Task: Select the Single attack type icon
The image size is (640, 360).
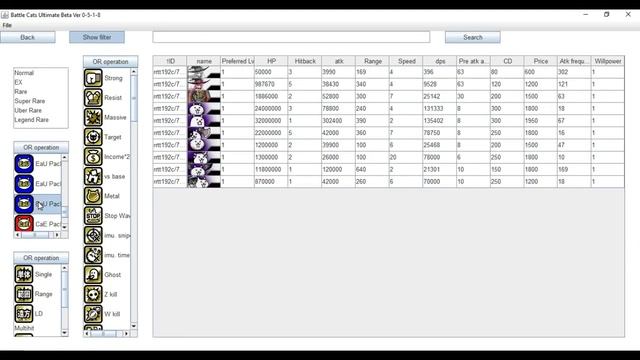Action: tap(24, 274)
